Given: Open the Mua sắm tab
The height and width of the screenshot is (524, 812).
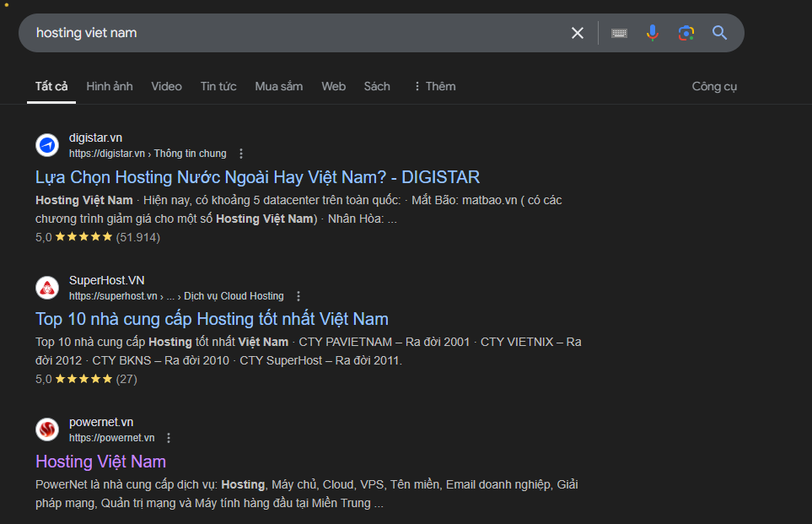Looking at the screenshot, I should 278,86.
